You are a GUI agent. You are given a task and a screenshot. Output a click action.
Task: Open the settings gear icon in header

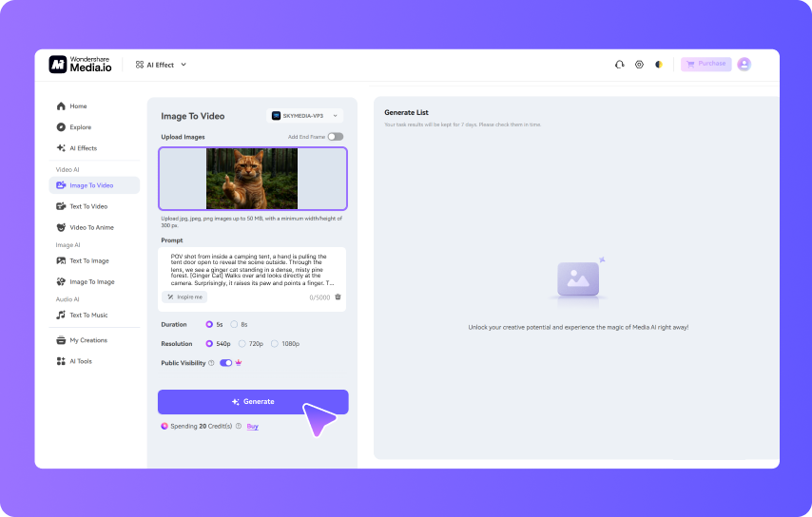coord(639,65)
